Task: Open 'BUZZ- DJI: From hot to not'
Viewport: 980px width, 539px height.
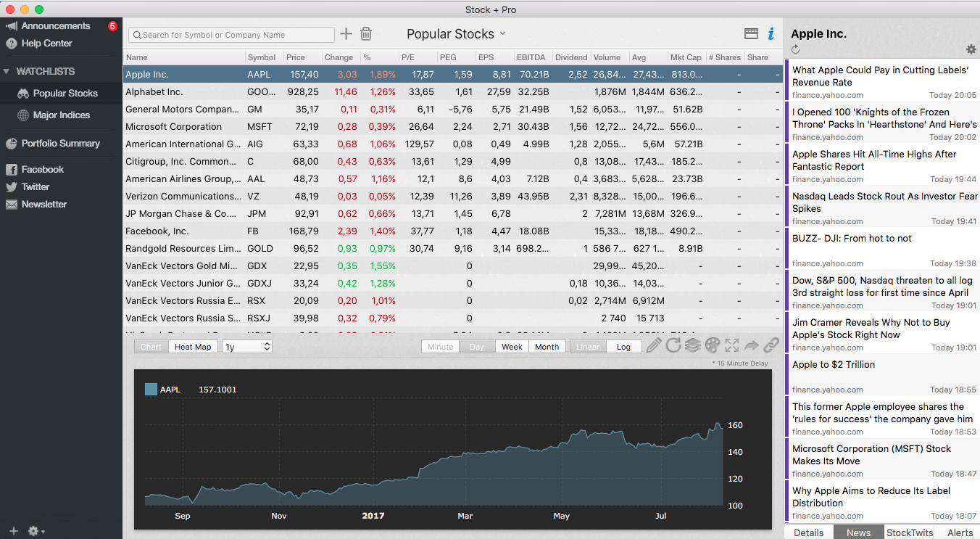Action: tap(882, 250)
